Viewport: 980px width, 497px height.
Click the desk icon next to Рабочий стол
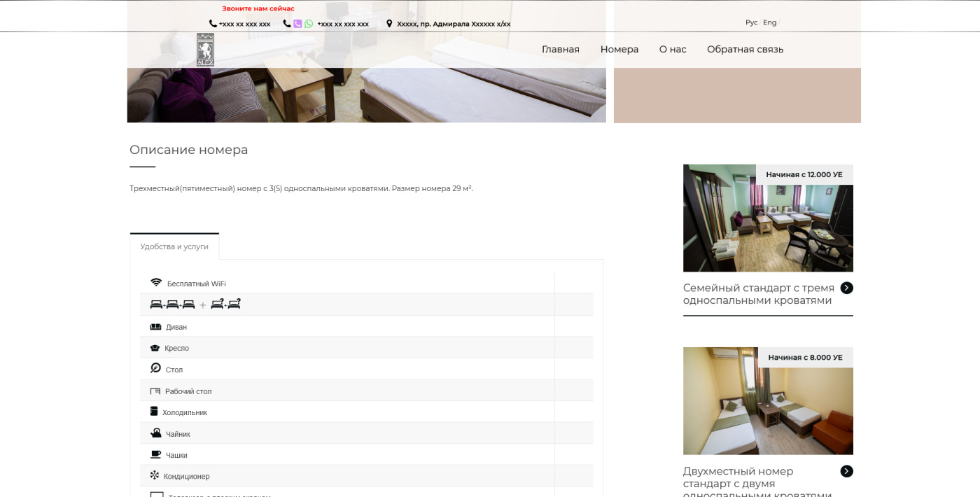(155, 391)
